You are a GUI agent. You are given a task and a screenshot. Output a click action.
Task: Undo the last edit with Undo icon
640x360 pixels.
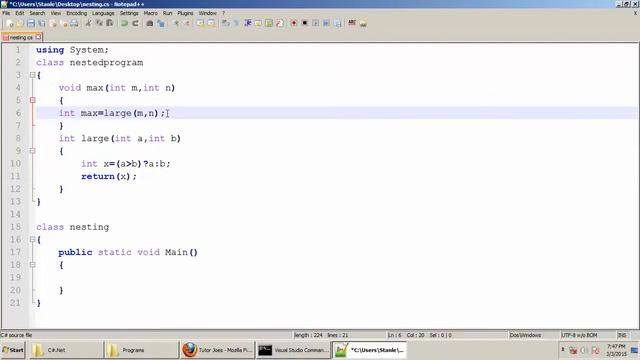coord(124,23)
